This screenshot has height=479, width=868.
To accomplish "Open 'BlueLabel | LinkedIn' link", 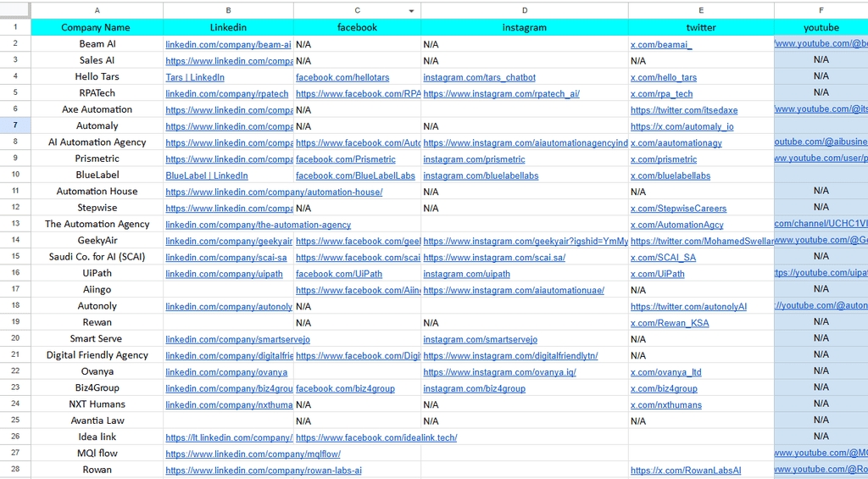I will [207, 176].
